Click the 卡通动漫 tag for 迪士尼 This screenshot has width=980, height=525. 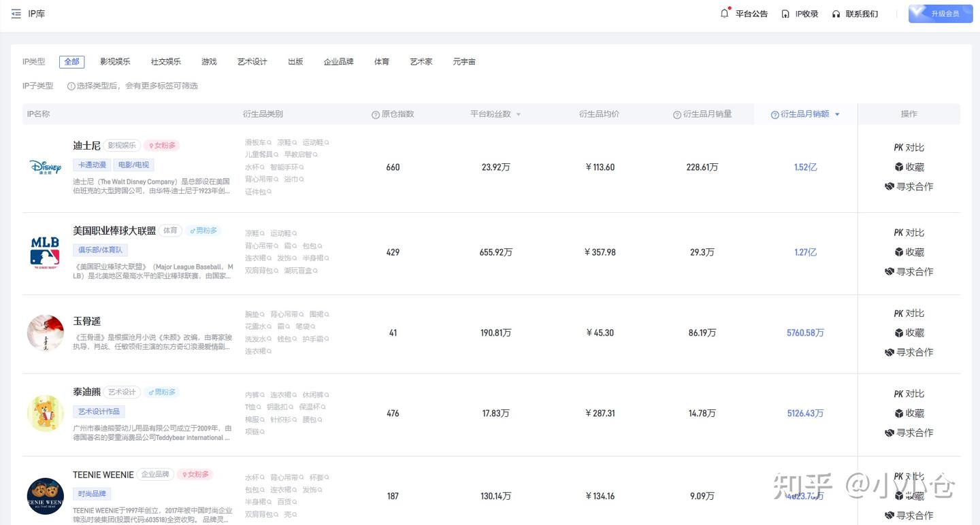(x=92, y=165)
